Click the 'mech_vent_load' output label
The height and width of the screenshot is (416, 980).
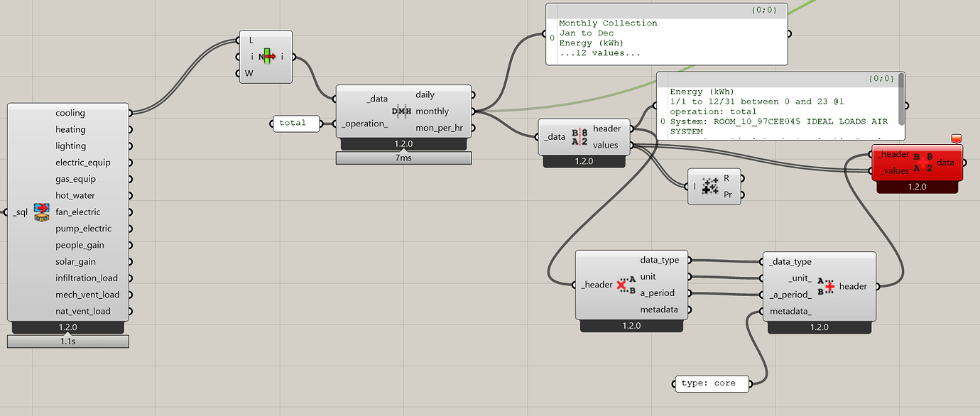click(87, 295)
